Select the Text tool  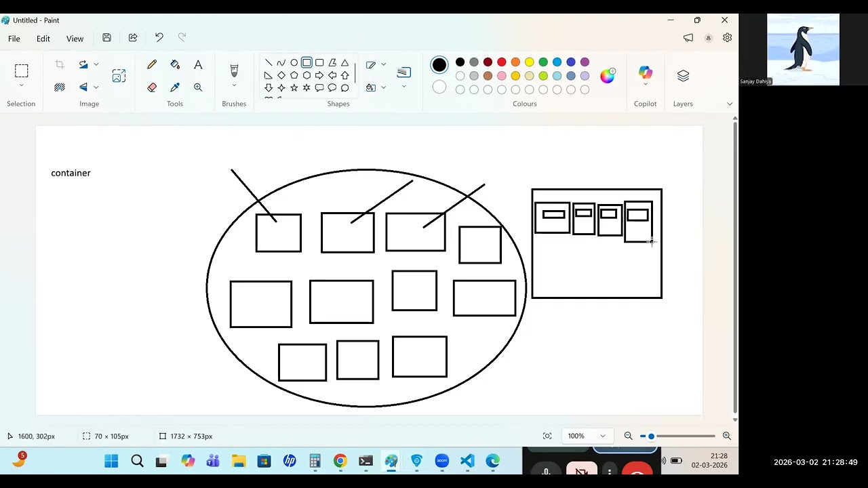click(x=198, y=64)
